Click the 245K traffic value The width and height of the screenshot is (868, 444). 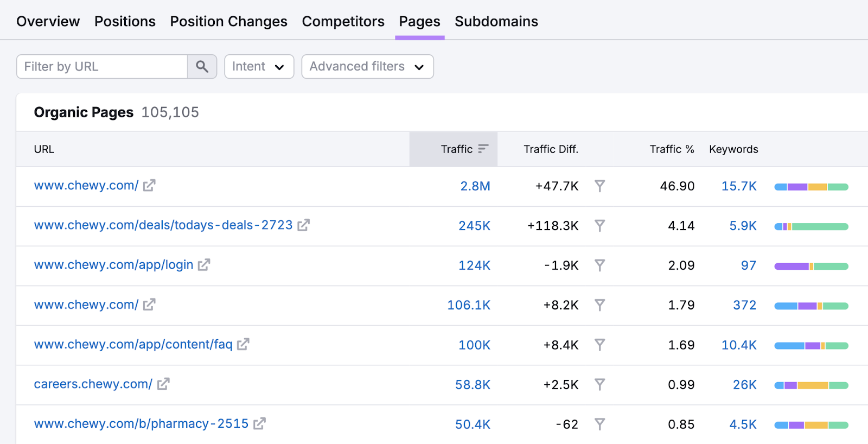[x=474, y=226]
